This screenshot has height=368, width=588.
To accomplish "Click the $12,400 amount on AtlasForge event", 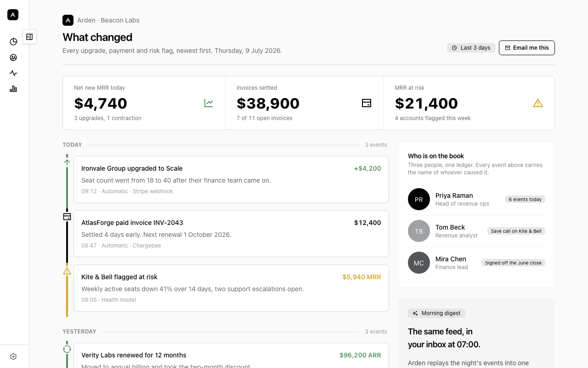I will tap(367, 223).
